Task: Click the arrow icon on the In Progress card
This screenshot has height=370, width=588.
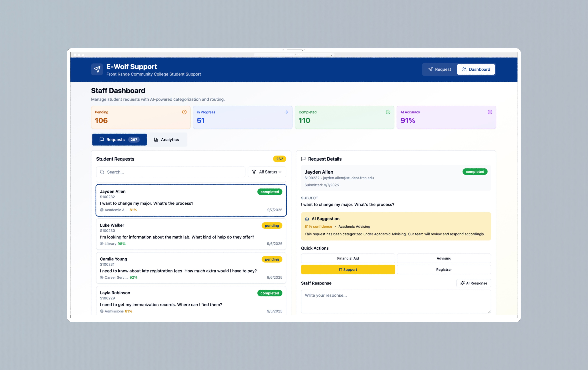Action: click(286, 112)
